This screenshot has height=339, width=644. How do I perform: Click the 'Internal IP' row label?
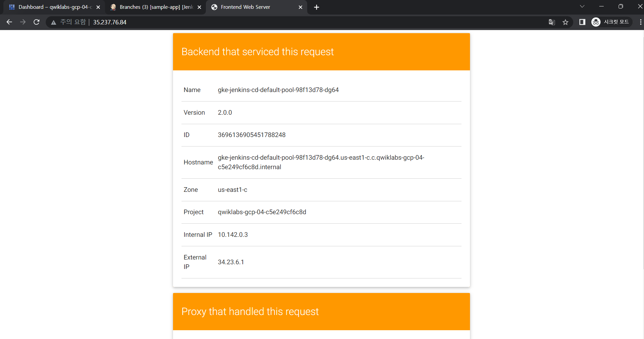click(x=198, y=235)
